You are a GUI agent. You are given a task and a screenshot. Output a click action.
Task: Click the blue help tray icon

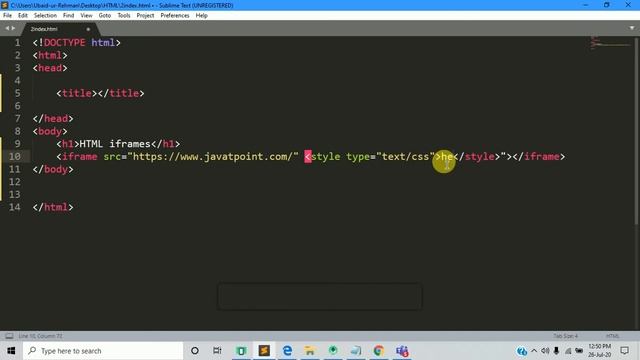(x=522, y=351)
